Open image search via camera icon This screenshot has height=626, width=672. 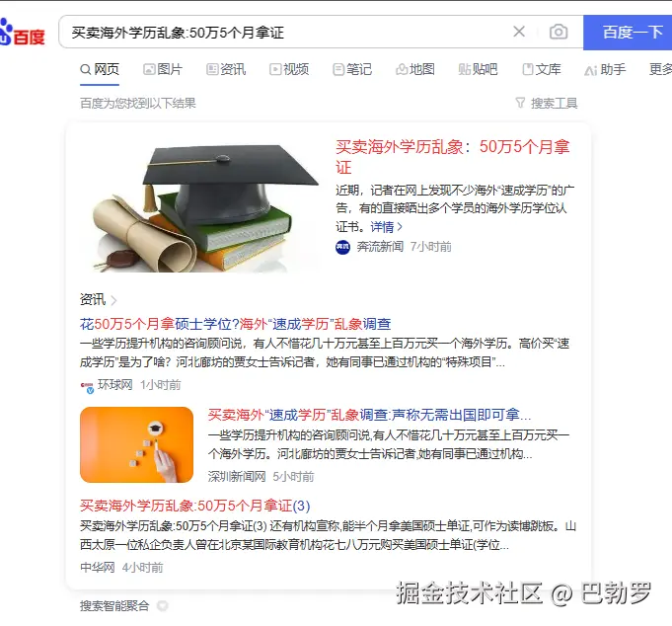559,32
